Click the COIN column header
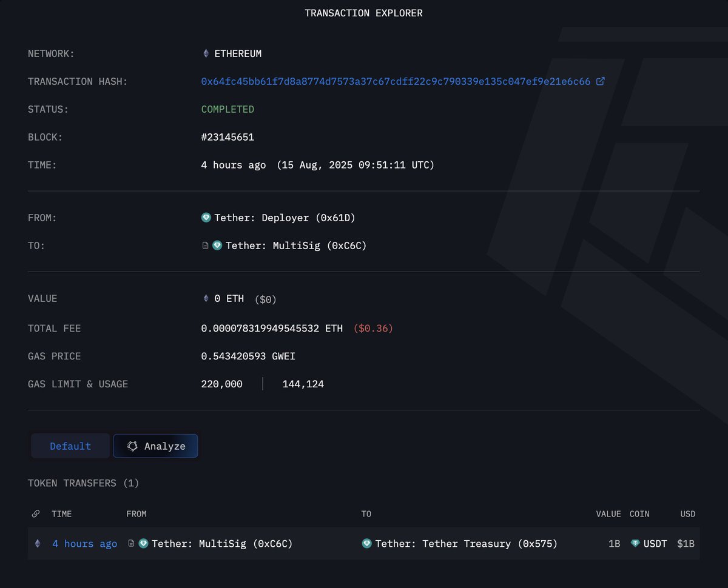 (x=639, y=513)
